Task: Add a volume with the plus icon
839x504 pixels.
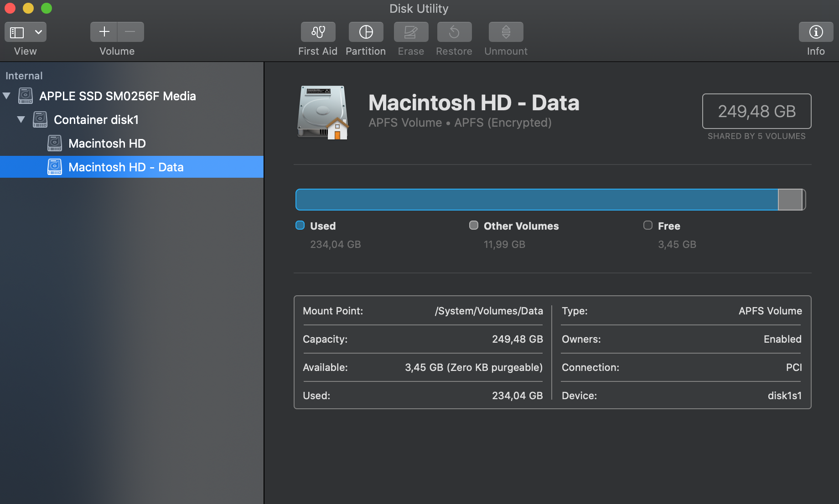Action: point(104,31)
